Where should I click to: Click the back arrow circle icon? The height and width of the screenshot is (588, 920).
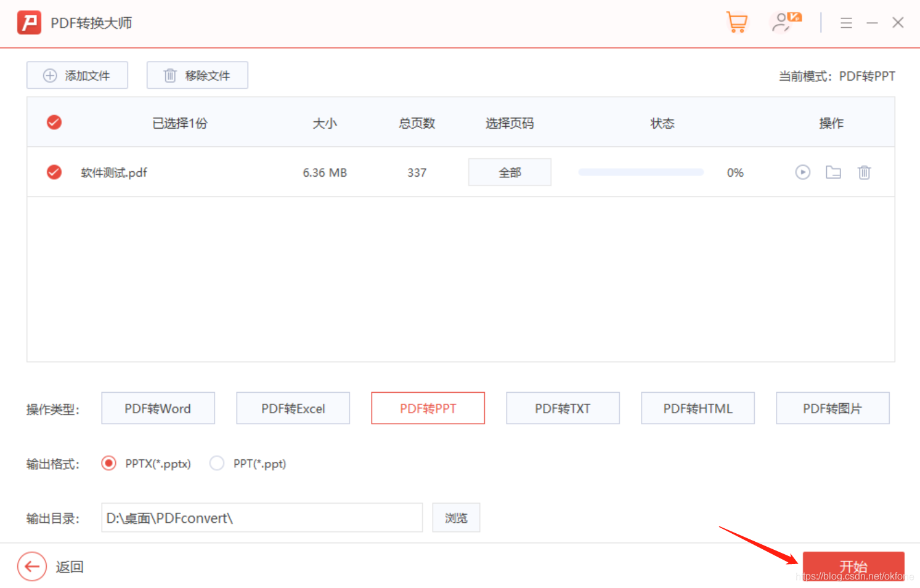click(x=32, y=566)
